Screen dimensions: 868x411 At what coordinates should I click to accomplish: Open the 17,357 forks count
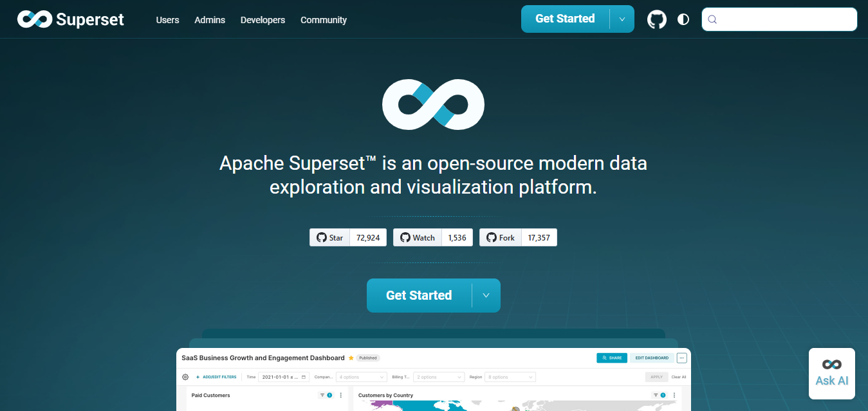pyautogui.click(x=539, y=237)
